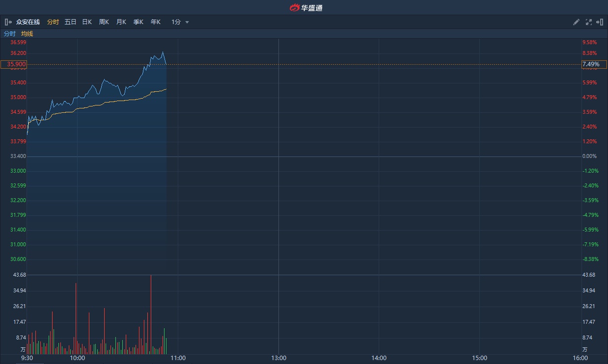This screenshot has width=608, height=364.
Task: Click the tallest red volume bar
Action: coord(151,314)
